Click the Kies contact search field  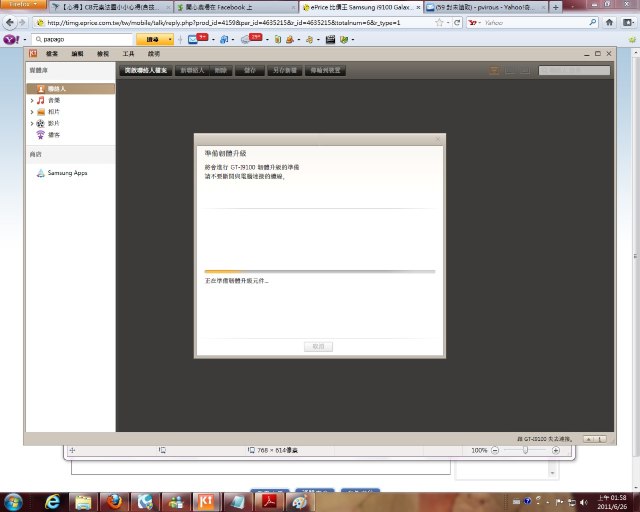574,70
